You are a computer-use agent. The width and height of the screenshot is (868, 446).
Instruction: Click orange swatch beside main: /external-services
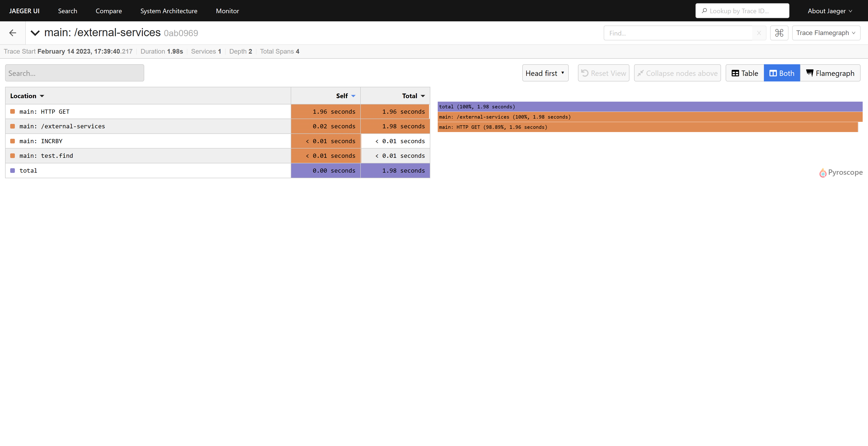[x=13, y=126]
